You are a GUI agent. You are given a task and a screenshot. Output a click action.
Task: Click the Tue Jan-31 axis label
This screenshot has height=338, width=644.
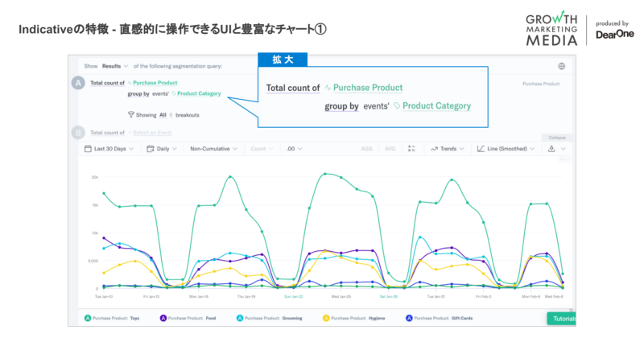(436, 296)
